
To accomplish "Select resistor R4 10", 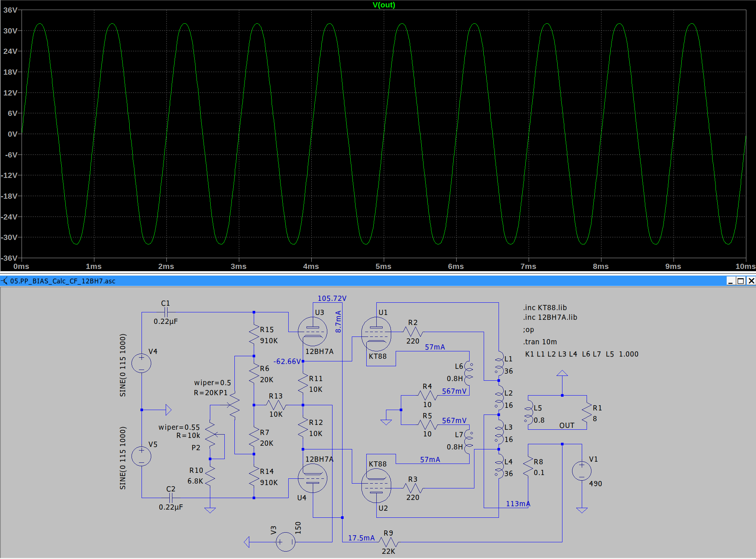I will pos(428,396).
